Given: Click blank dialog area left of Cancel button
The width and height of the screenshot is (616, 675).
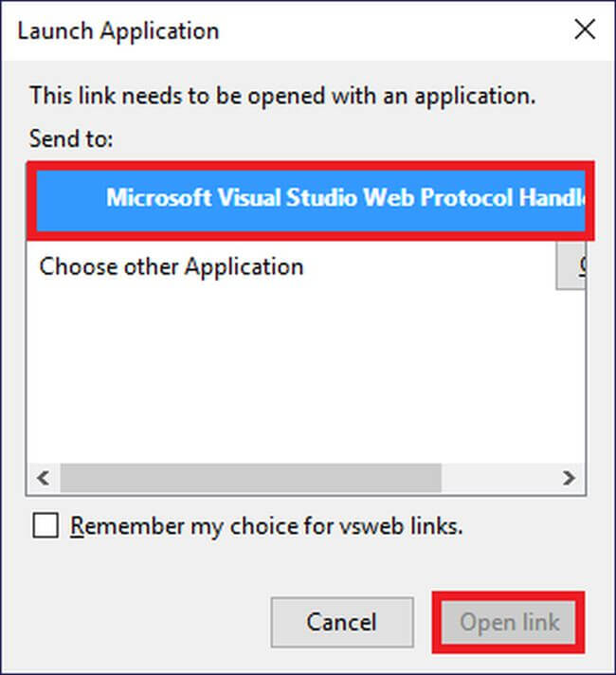Looking at the screenshot, I should tap(142, 623).
